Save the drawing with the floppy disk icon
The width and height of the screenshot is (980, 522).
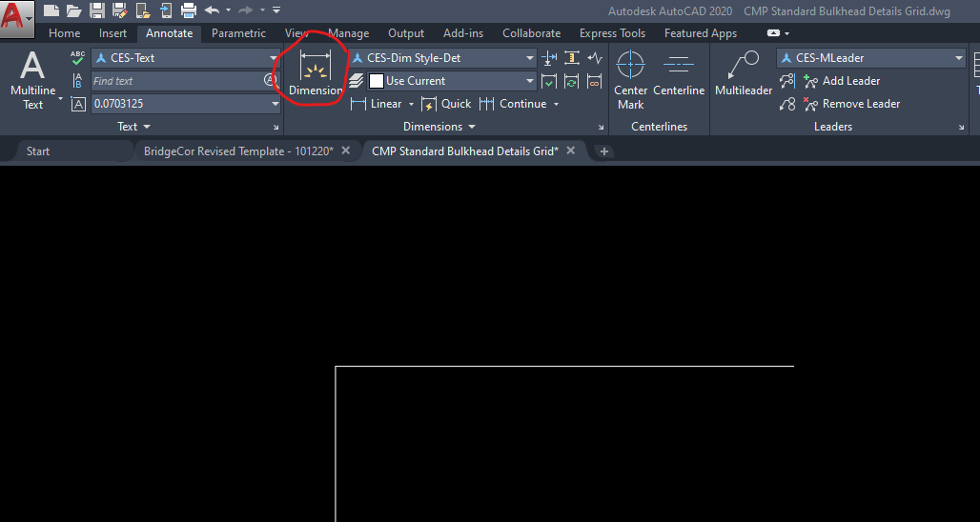coord(97,10)
